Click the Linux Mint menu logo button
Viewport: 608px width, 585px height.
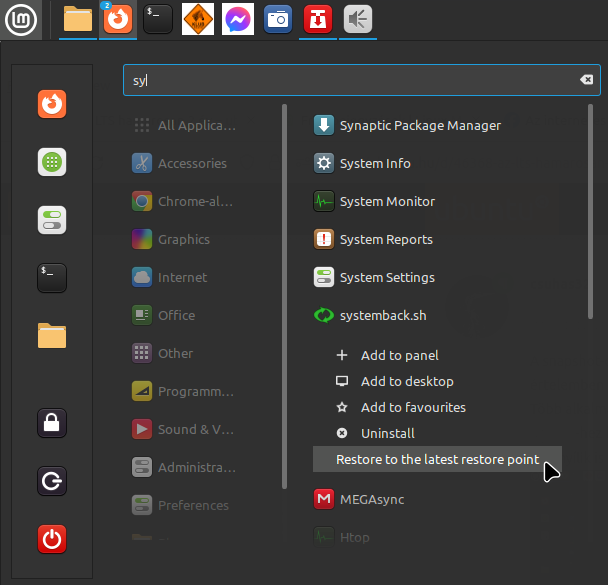click(x=21, y=19)
